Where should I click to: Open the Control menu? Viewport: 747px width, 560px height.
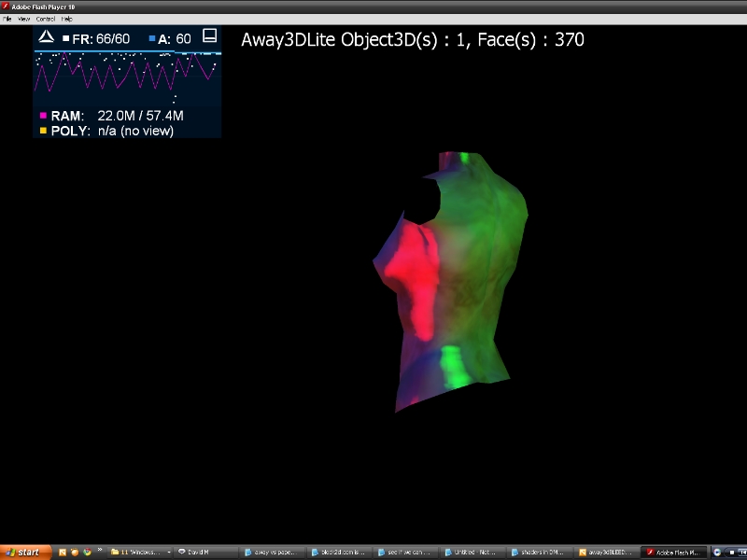point(45,19)
